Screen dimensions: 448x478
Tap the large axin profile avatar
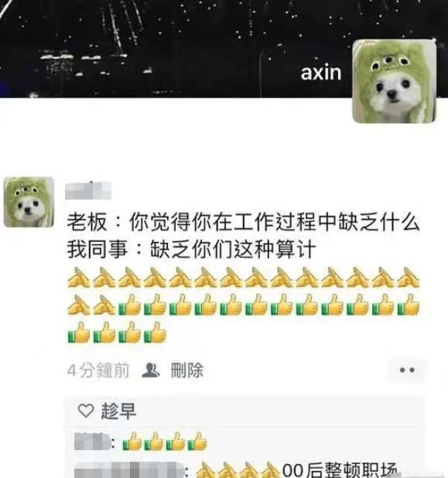395,81
